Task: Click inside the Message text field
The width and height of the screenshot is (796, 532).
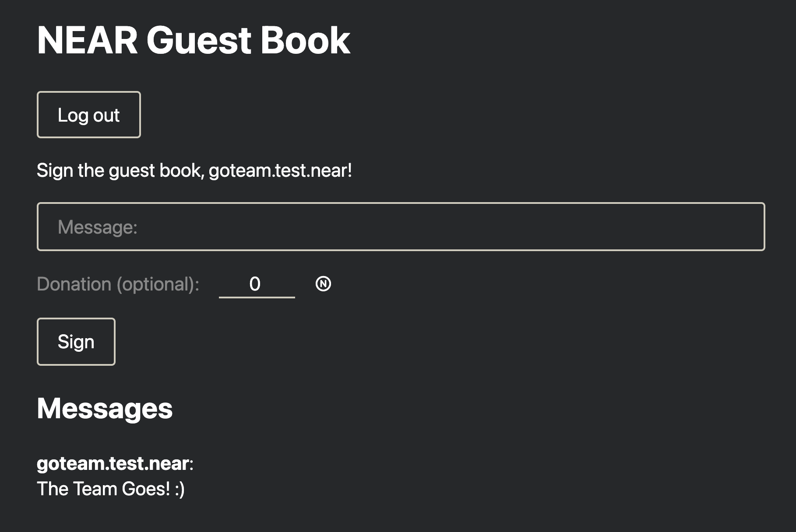Action: tap(394, 227)
